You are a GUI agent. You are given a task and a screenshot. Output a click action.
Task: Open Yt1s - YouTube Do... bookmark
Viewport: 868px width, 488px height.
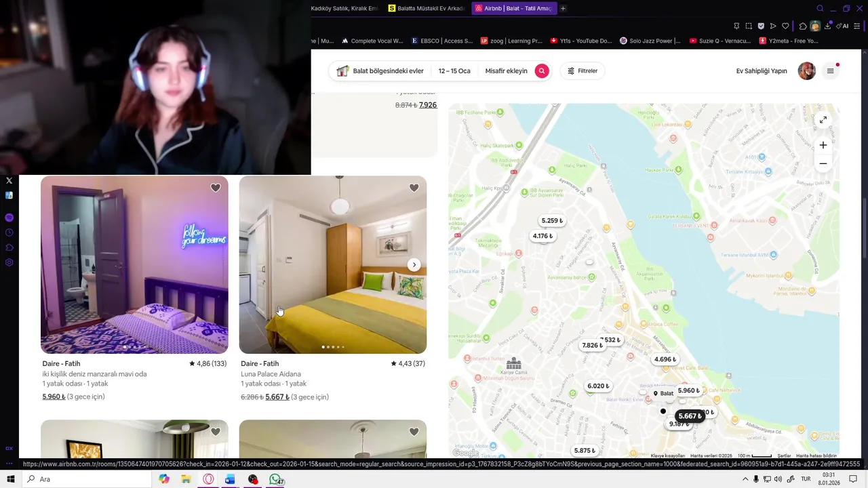pyautogui.click(x=581, y=41)
